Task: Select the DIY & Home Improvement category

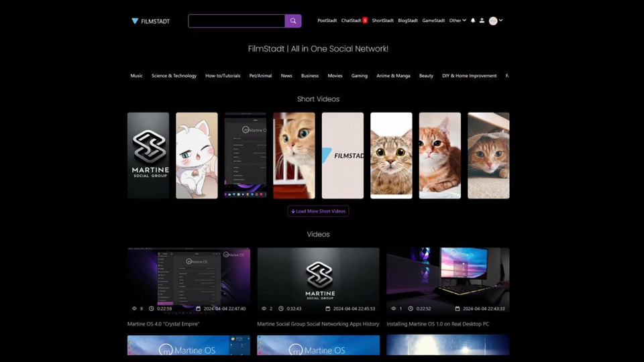Action: [x=469, y=76]
